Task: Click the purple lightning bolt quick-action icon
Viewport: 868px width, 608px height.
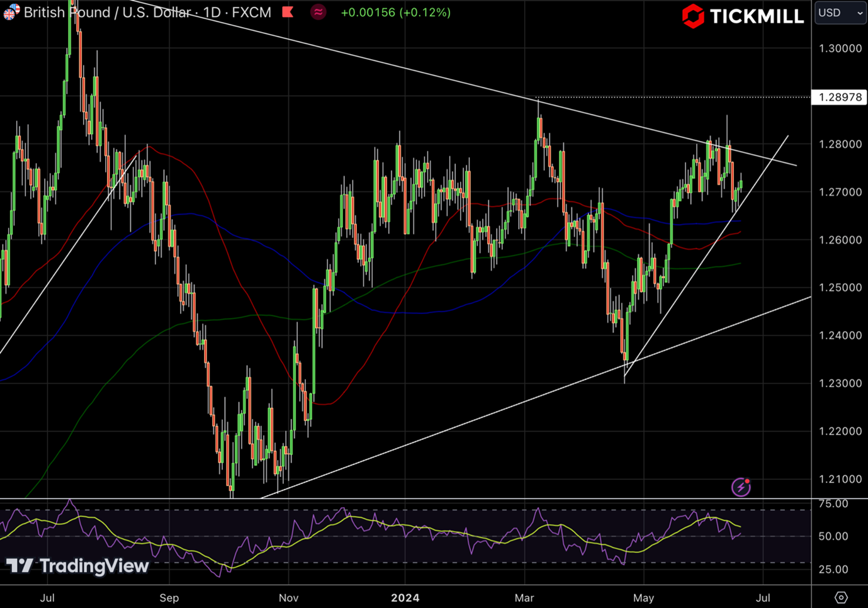Action: (741, 487)
